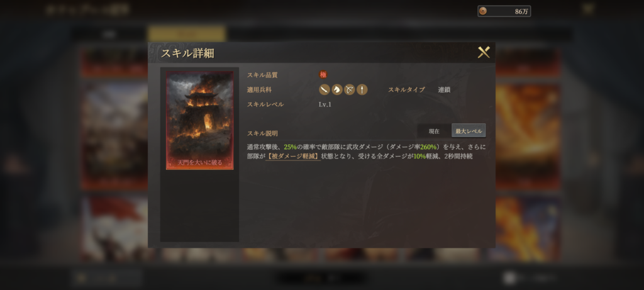Select the archer bow troop icon

[x=349, y=89]
